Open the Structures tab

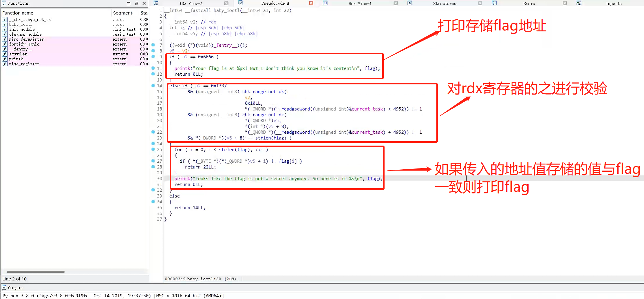pyautogui.click(x=444, y=3)
